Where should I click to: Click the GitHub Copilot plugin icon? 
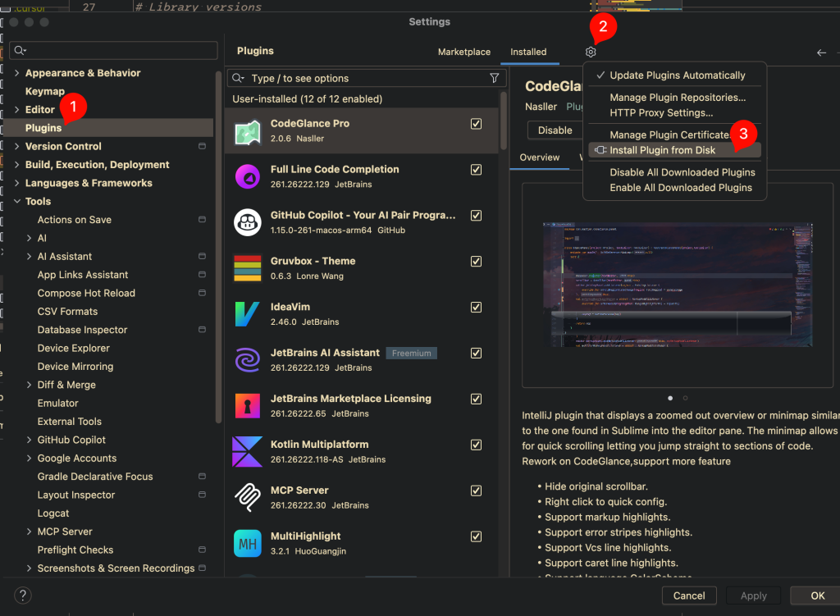(x=248, y=222)
